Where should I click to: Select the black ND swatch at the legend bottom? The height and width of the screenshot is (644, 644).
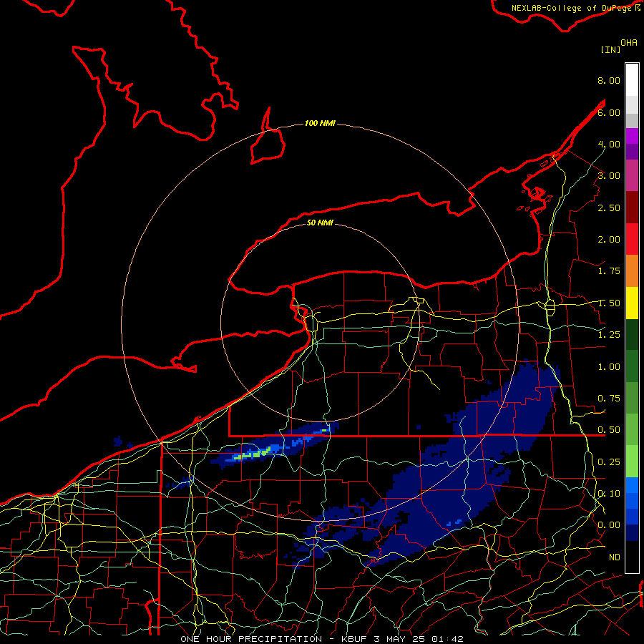(x=632, y=557)
